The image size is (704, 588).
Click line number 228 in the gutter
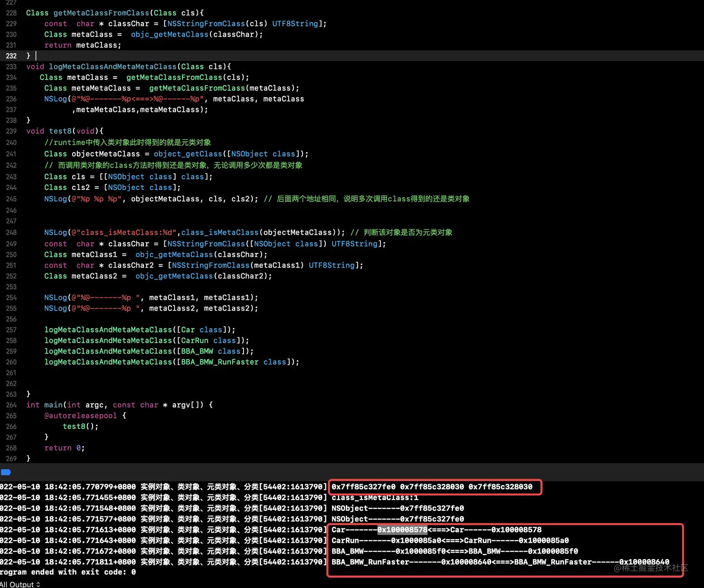click(11, 13)
